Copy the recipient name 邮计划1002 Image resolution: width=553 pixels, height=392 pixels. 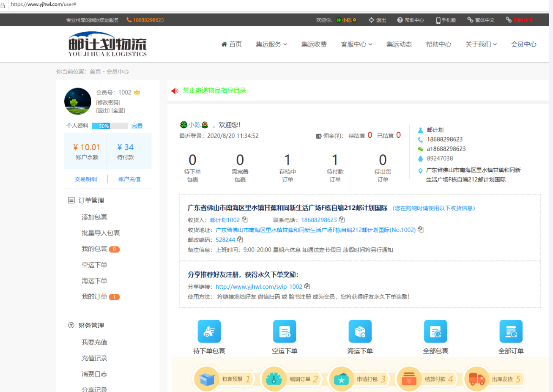point(244,220)
